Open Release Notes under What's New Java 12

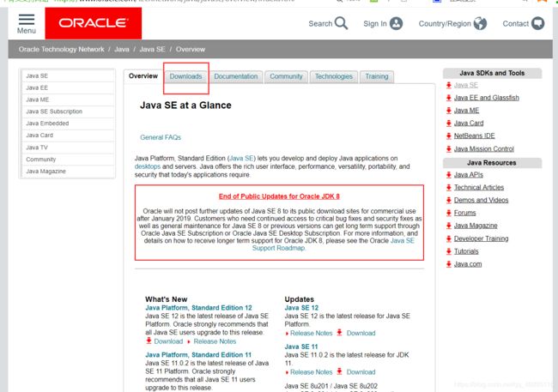(215, 341)
